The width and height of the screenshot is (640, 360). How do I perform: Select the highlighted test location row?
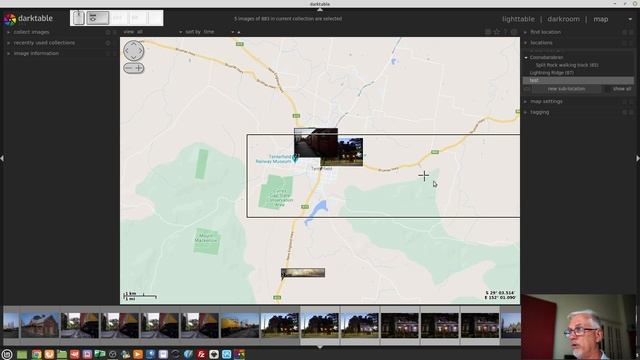578,80
